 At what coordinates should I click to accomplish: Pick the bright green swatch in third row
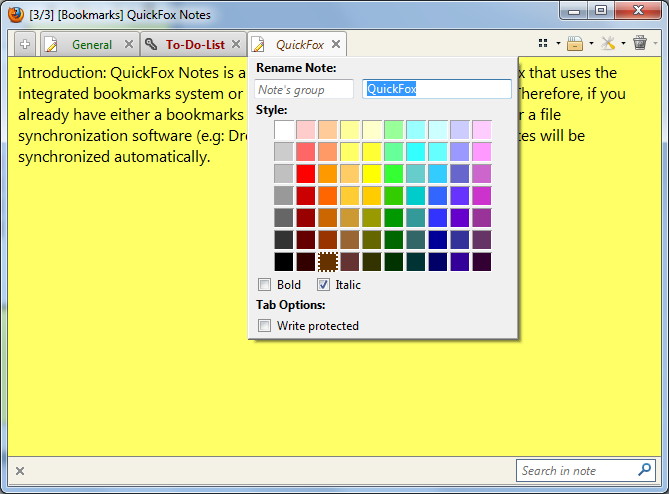[393, 174]
